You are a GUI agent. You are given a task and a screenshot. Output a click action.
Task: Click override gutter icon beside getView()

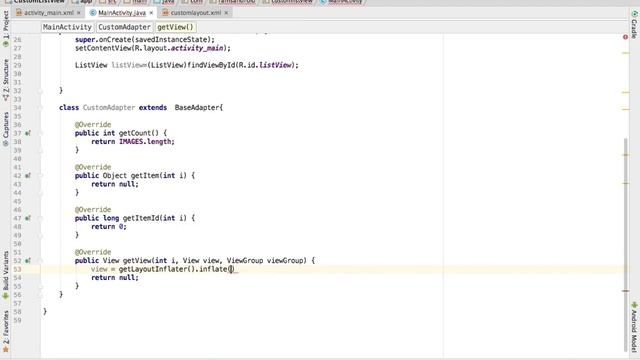[28, 260]
